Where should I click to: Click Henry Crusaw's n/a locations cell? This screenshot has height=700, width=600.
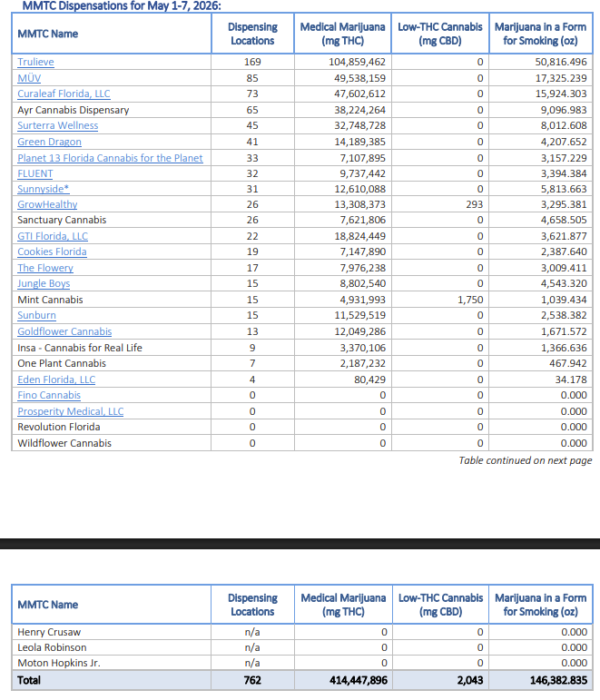(x=252, y=632)
